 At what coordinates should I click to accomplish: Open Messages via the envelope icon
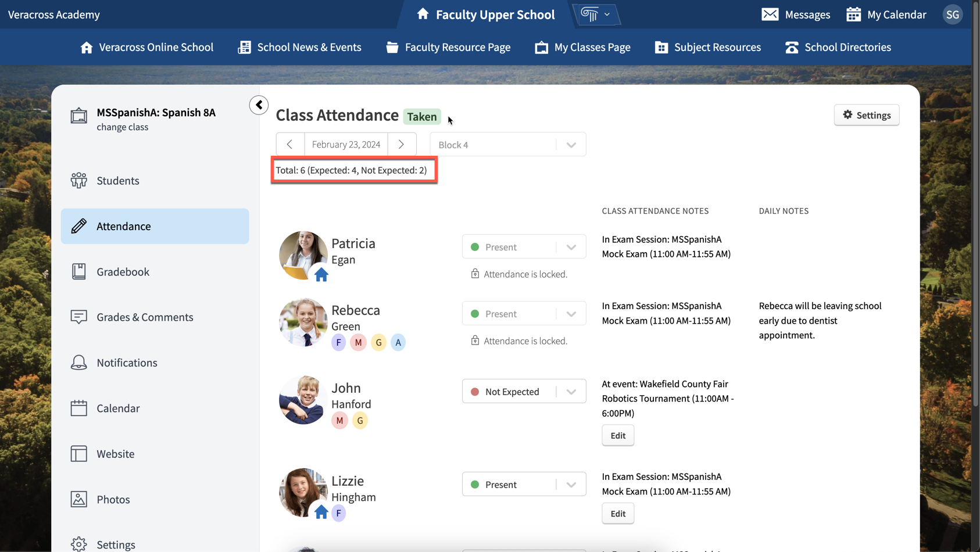[770, 15]
